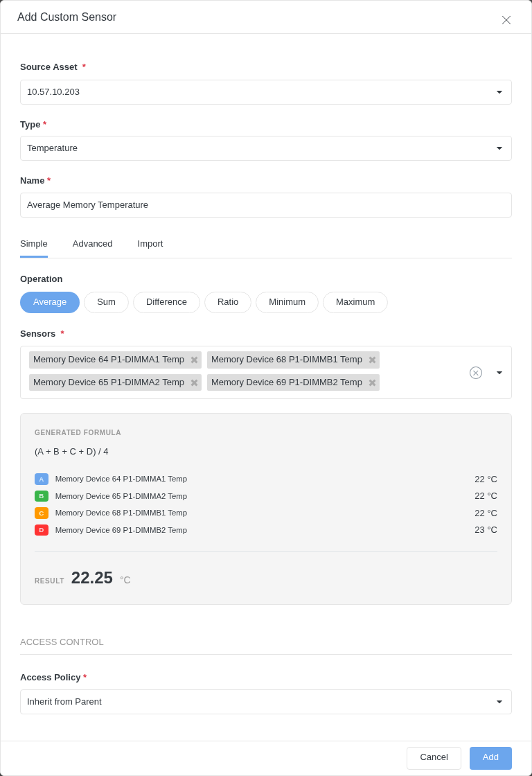Select the Ratio operation
532x776 pixels.
[x=228, y=302]
